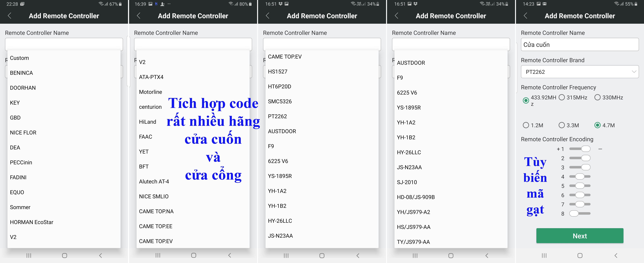Screen dimensions: 644x263
Task: Tap Android back navigation on the 22:28 screen
Action: pos(101,255)
